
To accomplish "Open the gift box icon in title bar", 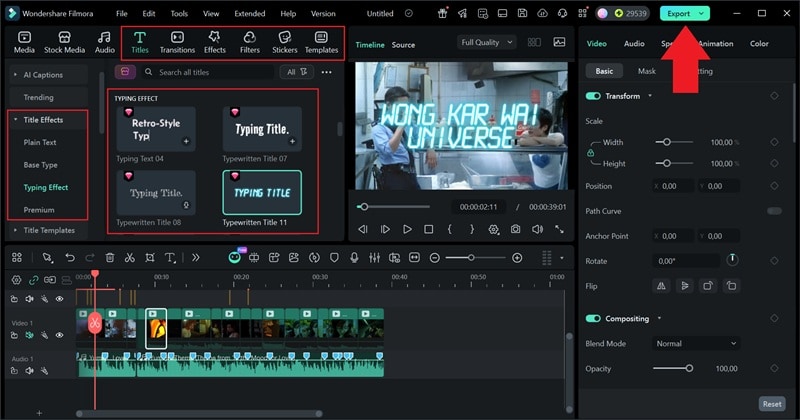I will point(442,13).
